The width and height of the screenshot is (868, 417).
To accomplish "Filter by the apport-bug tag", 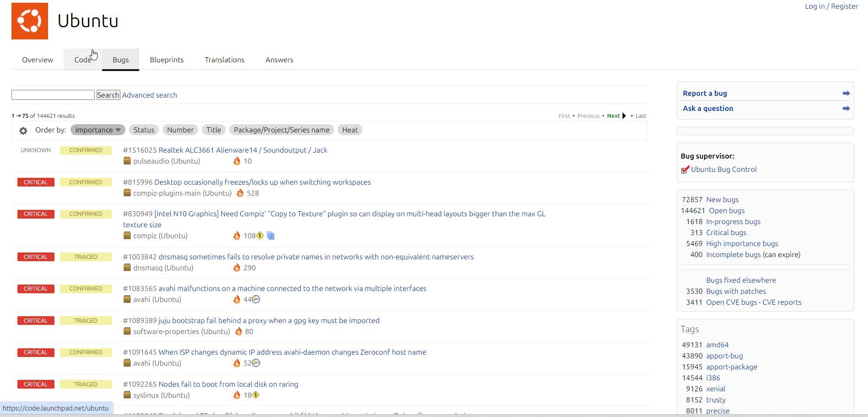I will (724, 356).
